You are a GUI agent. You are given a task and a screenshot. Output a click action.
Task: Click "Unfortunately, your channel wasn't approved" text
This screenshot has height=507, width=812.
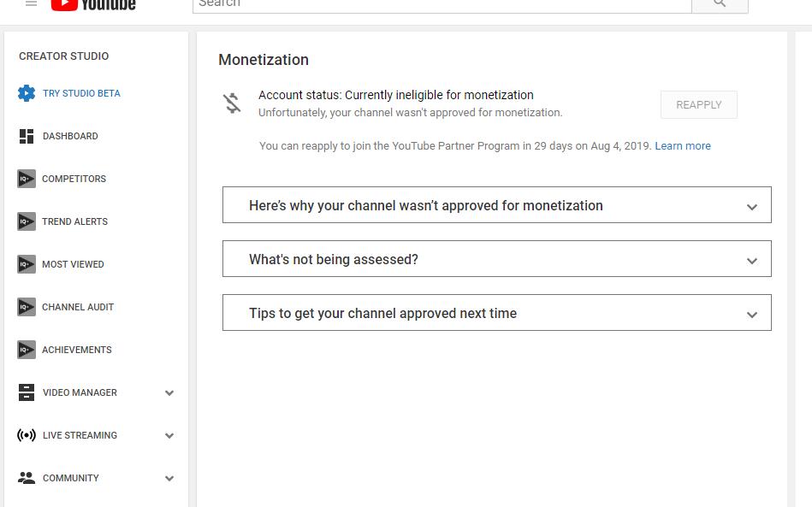pos(410,113)
